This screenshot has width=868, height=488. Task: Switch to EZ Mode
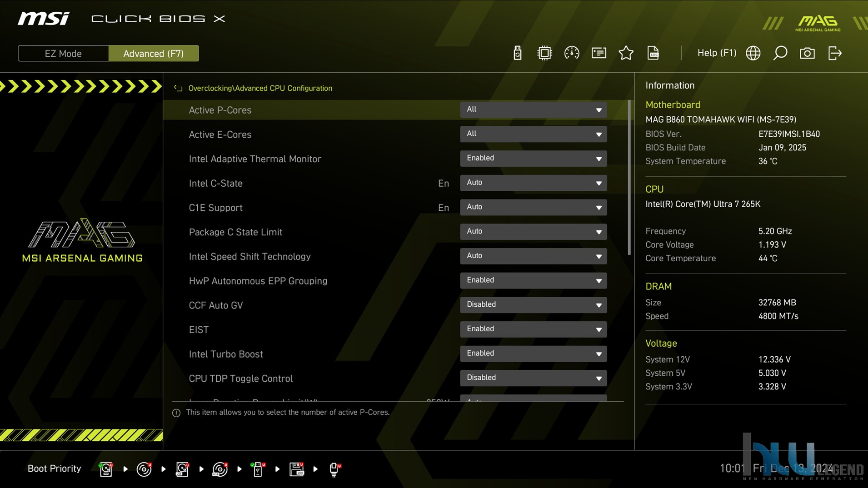click(63, 53)
